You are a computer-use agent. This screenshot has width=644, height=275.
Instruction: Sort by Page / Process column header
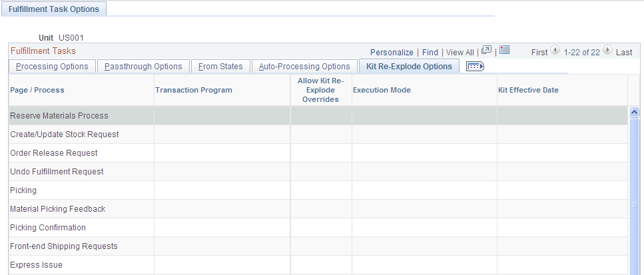37,91
